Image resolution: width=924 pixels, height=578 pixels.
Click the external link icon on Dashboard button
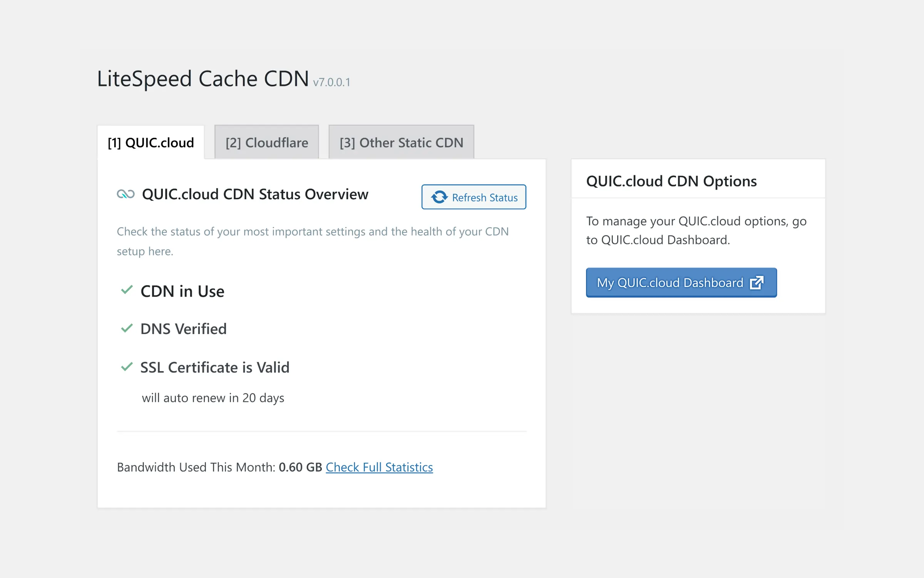757,282
